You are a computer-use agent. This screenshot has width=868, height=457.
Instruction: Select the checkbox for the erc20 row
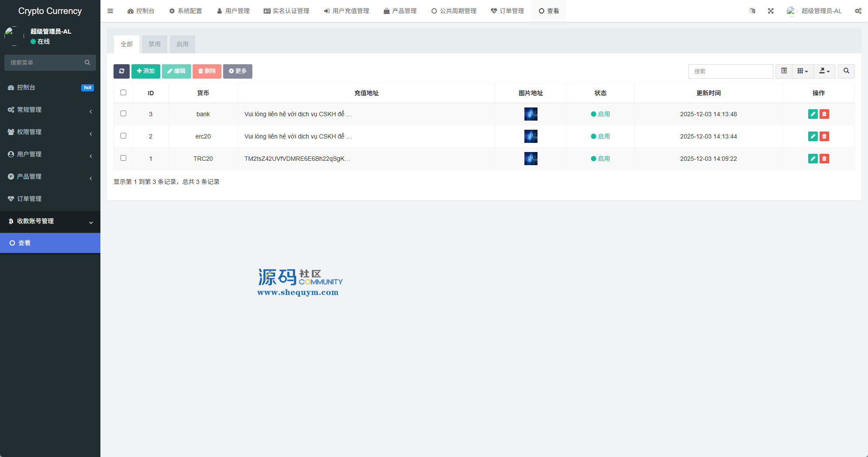click(x=123, y=136)
